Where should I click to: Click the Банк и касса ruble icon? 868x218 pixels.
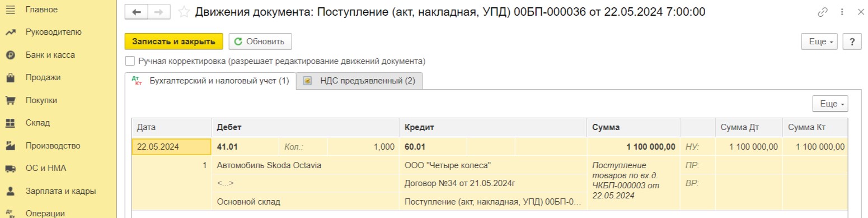(10, 55)
